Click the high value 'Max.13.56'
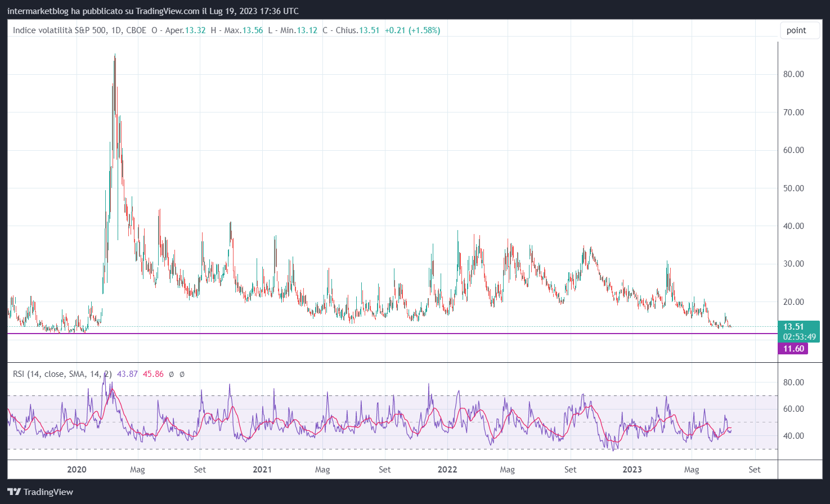 click(244, 30)
